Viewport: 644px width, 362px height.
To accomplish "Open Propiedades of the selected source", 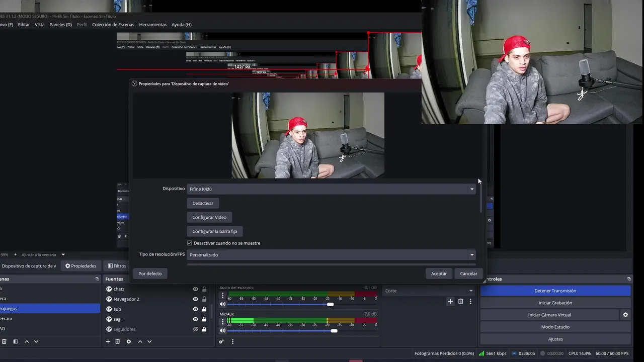I will click(80, 266).
